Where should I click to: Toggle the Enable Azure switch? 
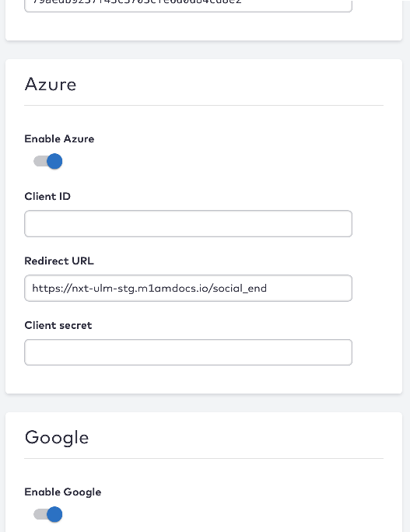[x=48, y=161]
